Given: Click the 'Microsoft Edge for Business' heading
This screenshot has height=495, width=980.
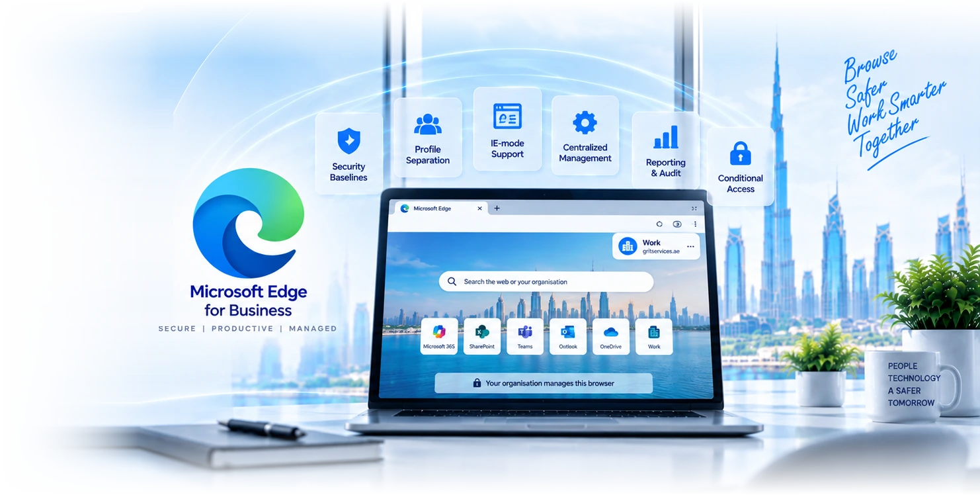Looking at the screenshot, I should [249, 301].
